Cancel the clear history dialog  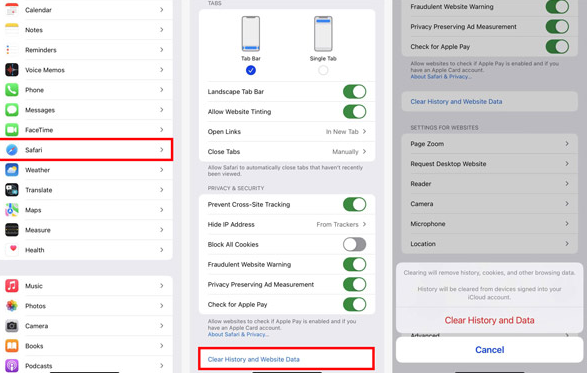[489, 350]
